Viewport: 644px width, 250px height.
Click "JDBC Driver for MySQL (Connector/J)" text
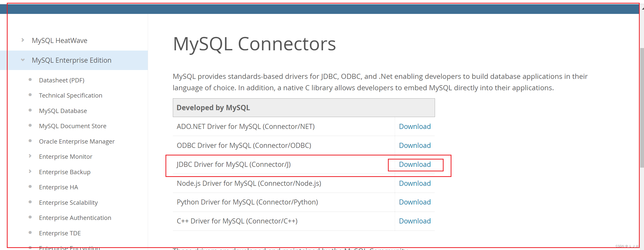click(x=234, y=164)
